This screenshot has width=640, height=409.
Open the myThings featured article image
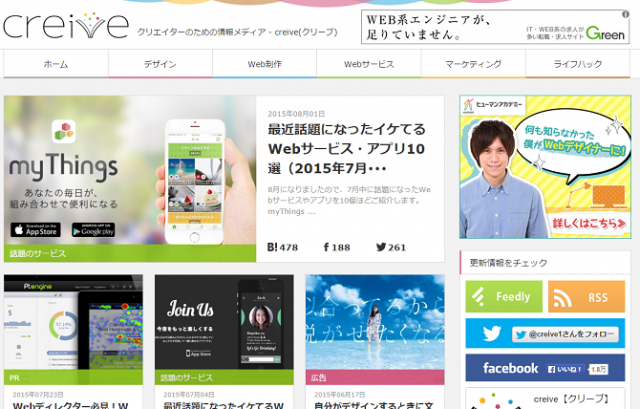(130, 179)
